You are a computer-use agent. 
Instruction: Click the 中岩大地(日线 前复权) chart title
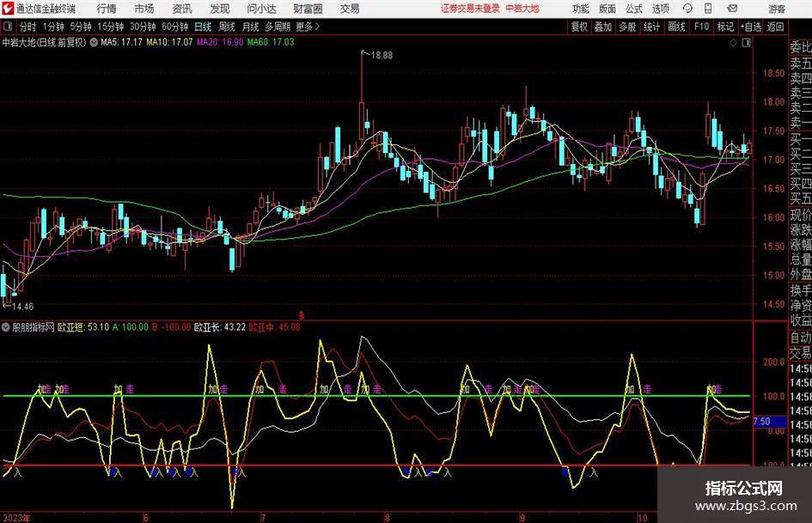(x=44, y=42)
